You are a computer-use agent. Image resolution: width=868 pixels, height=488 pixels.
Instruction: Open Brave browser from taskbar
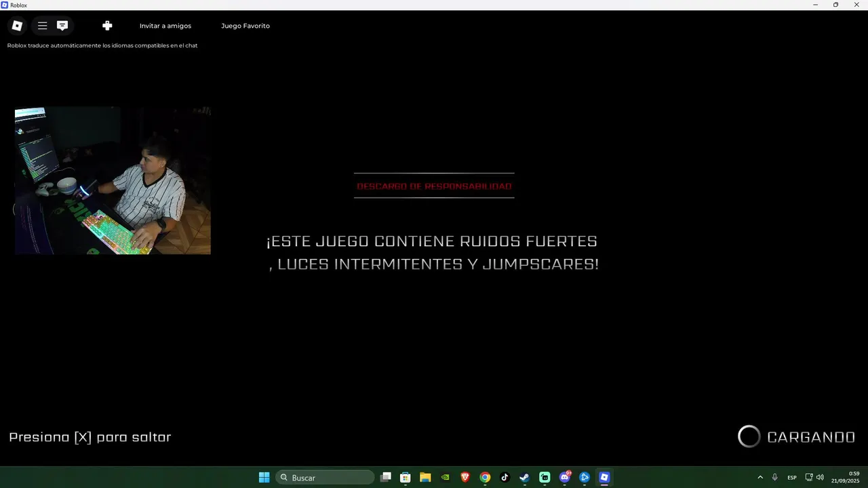coord(465,477)
